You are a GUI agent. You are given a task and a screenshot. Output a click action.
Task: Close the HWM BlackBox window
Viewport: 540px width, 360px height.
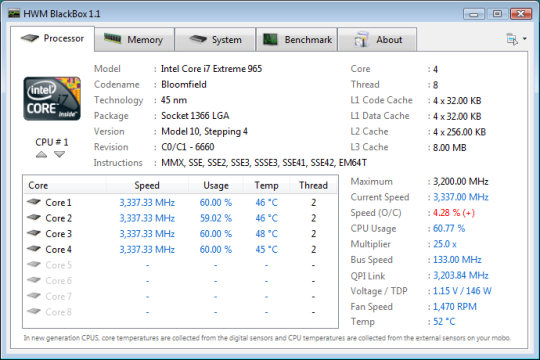click(x=521, y=14)
